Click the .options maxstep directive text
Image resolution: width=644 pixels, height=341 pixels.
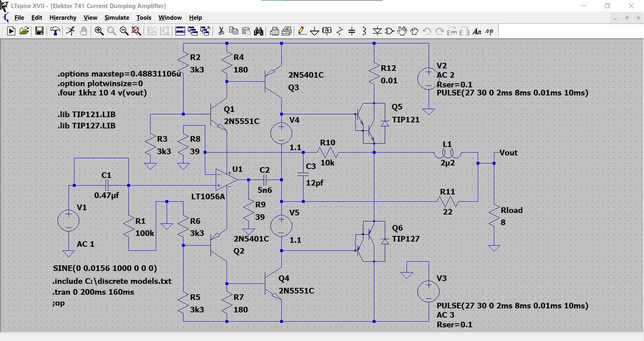[119, 74]
